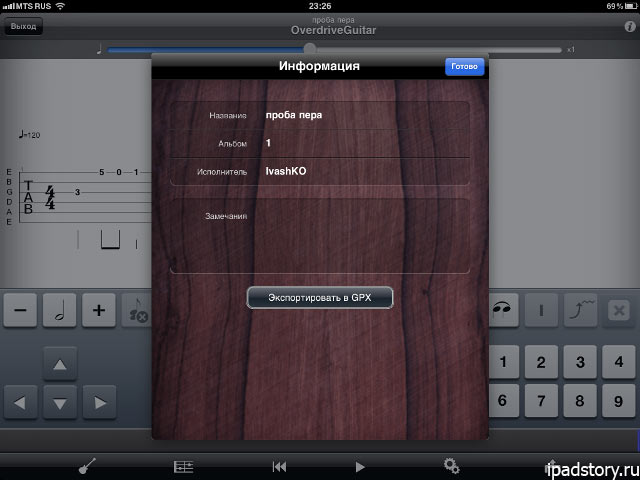Tap the battery indicator in status bar

tap(630, 6)
